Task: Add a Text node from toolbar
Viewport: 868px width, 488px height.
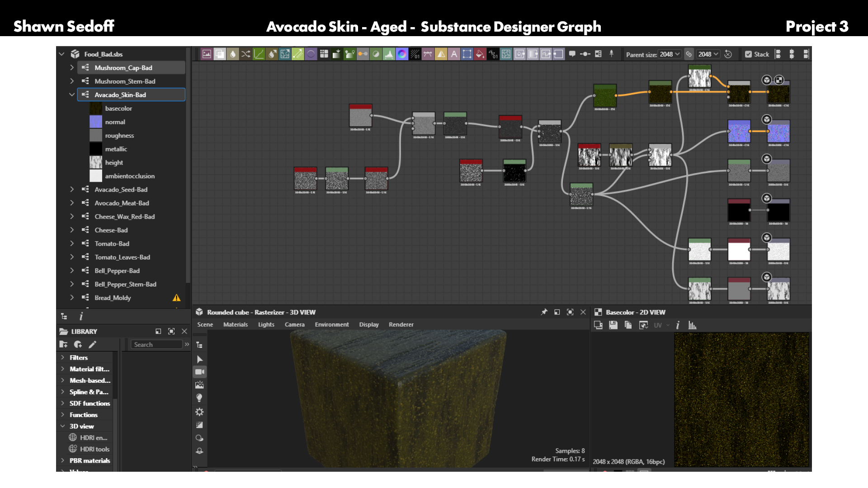Action: 454,54
